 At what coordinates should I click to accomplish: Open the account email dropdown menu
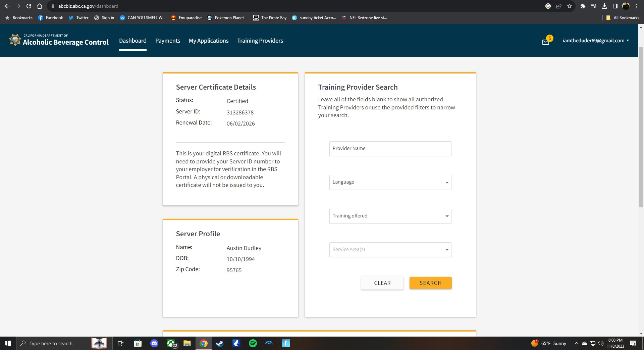pyautogui.click(x=596, y=41)
